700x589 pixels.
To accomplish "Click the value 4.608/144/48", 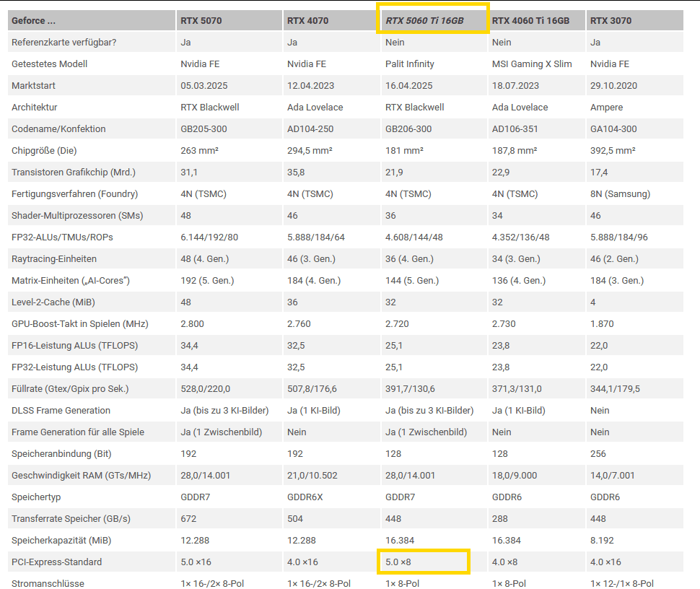I will (x=414, y=237).
